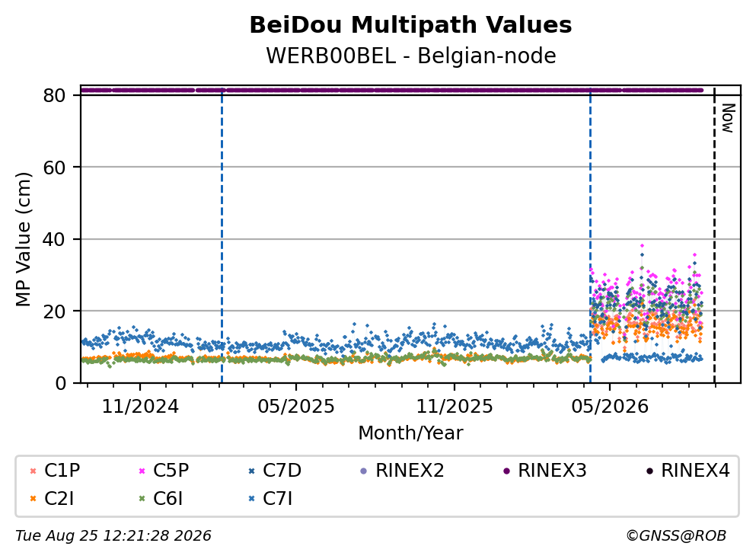This screenshot has height=559, width=756.
Task: Click the y-axis tick label '0'
Action: point(60,383)
